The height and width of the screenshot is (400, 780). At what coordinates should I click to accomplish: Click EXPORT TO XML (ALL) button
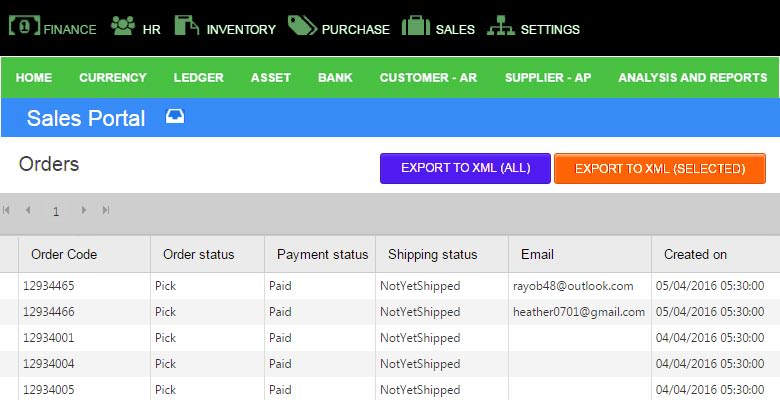[465, 168]
